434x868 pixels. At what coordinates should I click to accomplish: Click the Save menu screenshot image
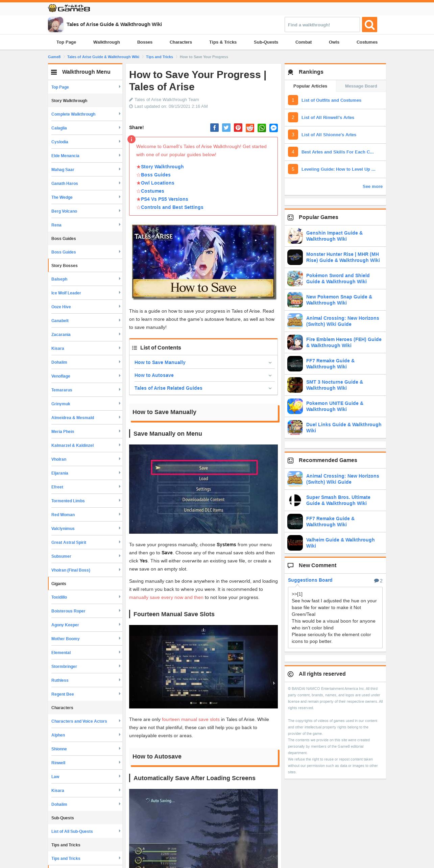[x=203, y=489]
